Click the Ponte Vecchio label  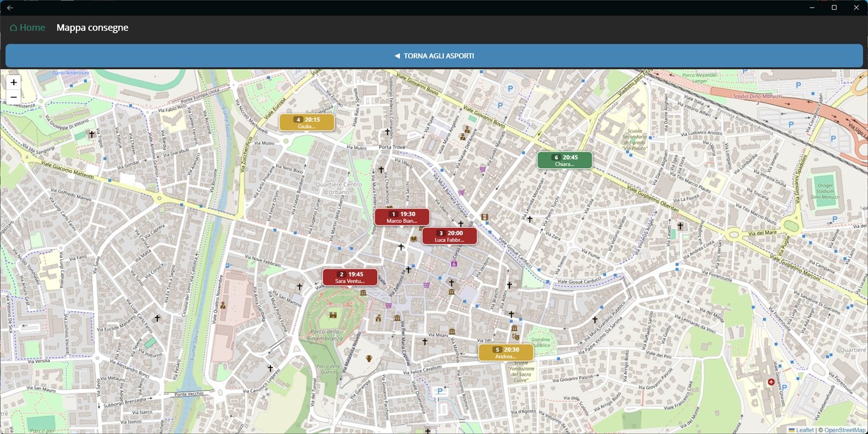click(x=189, y=394)
